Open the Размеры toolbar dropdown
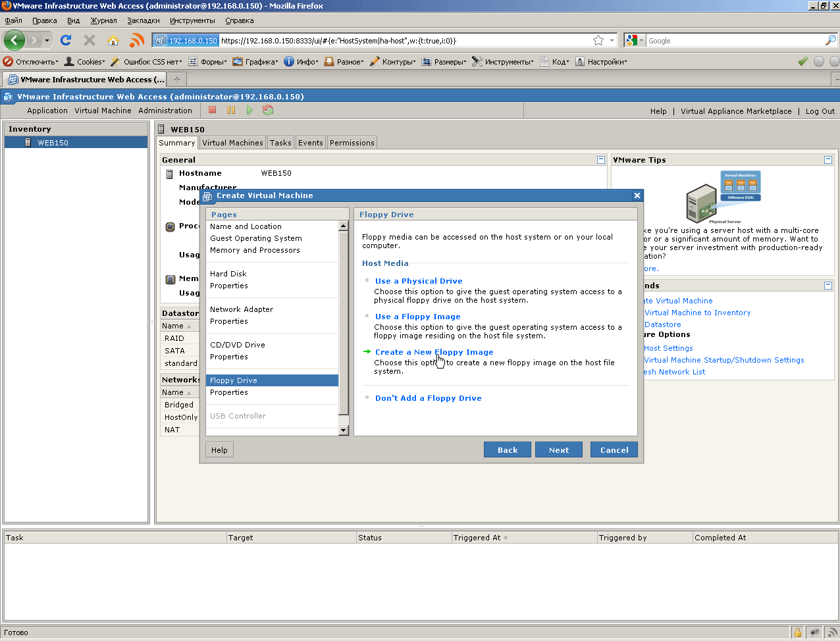This screenshot has width=840, height=641. (444, 62)
